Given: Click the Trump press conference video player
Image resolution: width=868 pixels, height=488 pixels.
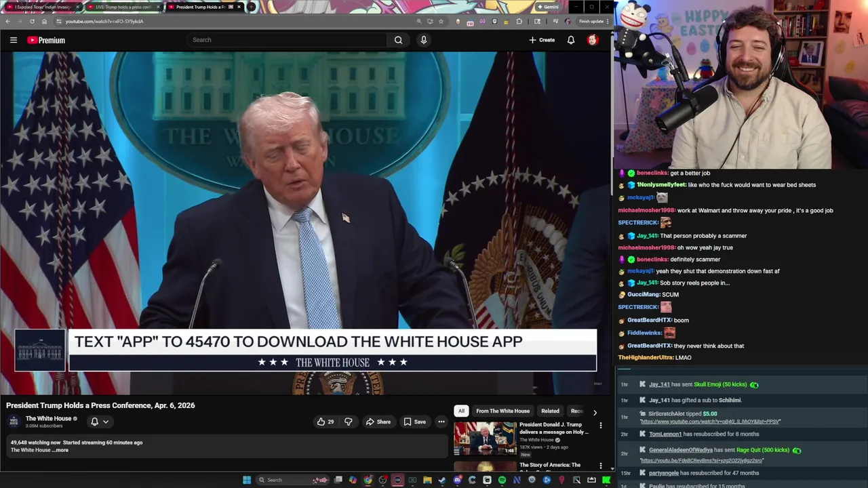Looking at the screenshot, I should [x=305, y=224].
